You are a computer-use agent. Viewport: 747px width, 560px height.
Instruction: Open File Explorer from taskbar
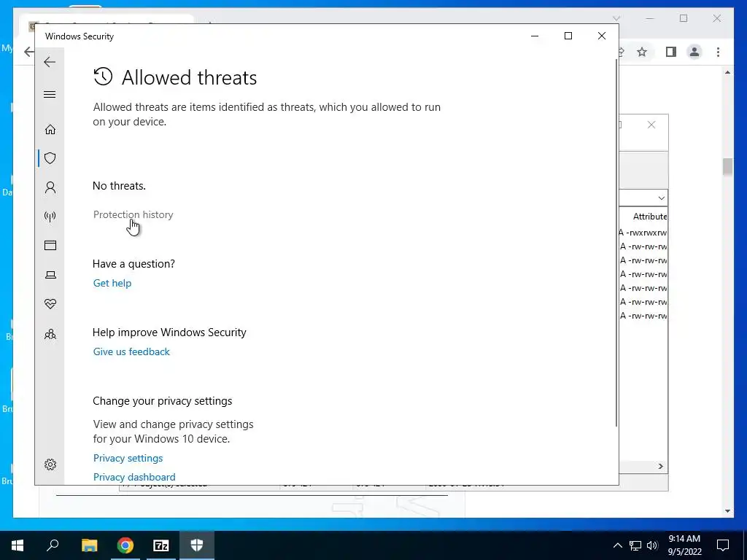[89, 545]
